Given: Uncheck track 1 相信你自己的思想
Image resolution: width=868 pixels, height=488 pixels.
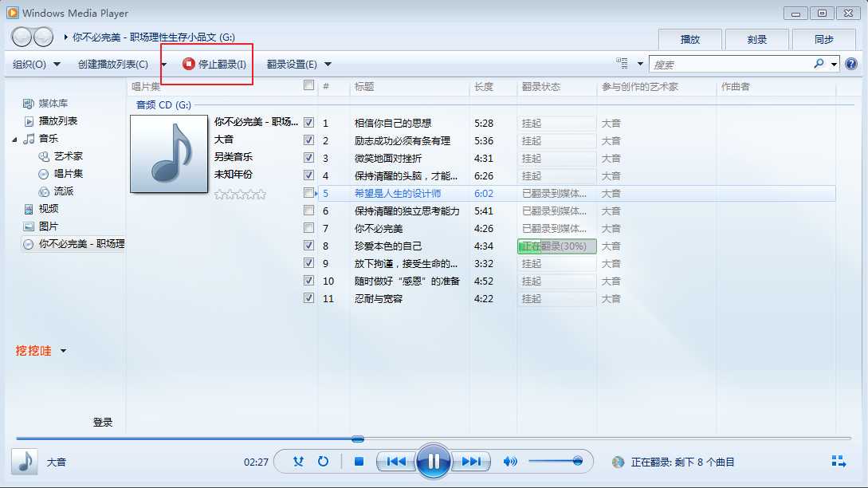Looking at the screenshot, I should tap(309, 123).
